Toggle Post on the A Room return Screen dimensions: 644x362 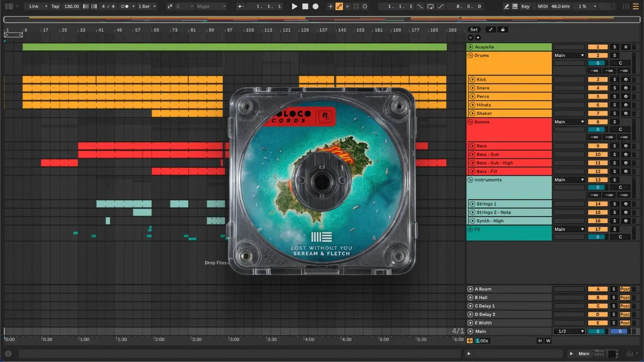(625, 289)
